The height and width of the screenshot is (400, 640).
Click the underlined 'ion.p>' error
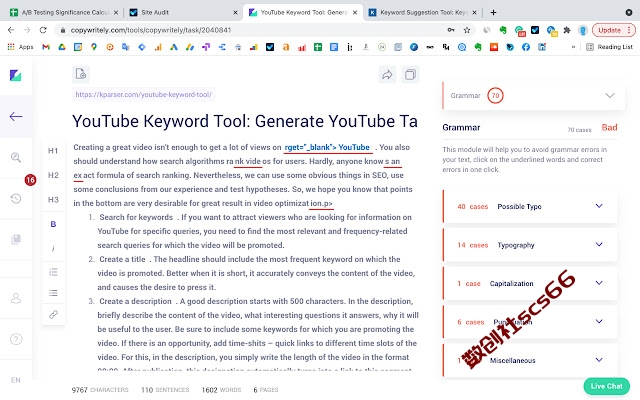pyautogui.click(x=321, y=203)
